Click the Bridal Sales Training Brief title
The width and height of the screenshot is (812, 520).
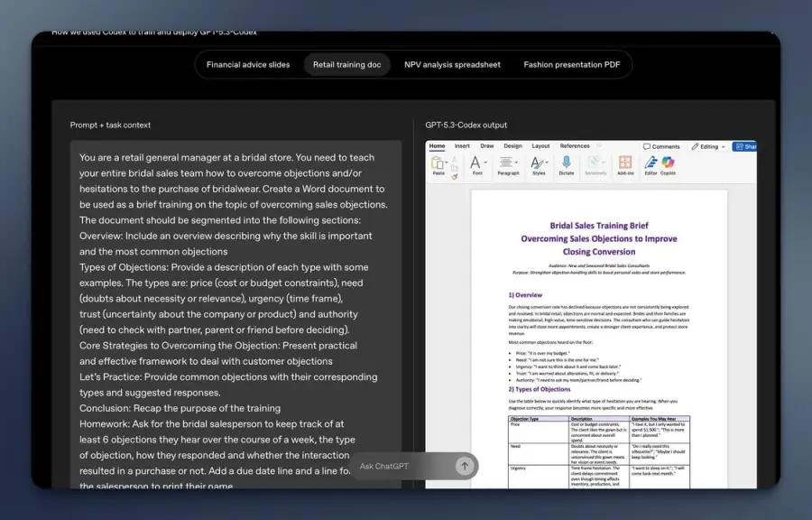[x=599, y=226]
